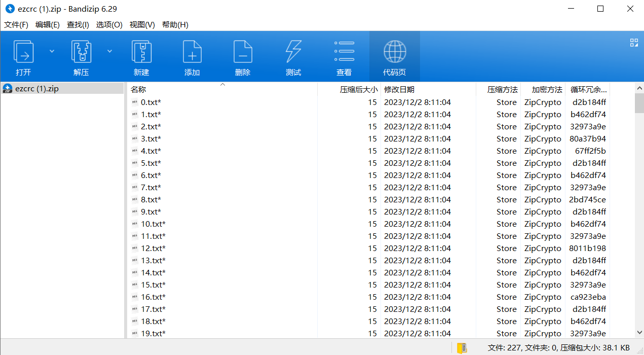Select file 5.txt* in the list
This screenshot has height=355, width=644.
pos(151,163)
